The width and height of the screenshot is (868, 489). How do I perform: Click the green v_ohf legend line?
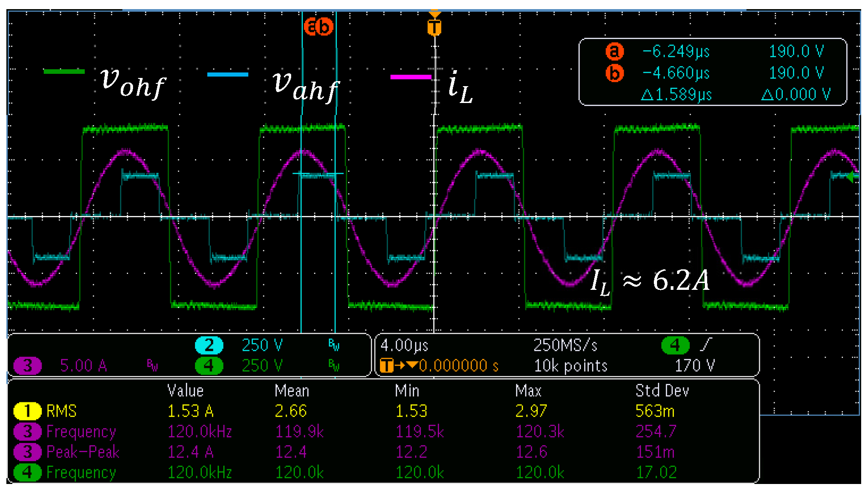[64, 72]
